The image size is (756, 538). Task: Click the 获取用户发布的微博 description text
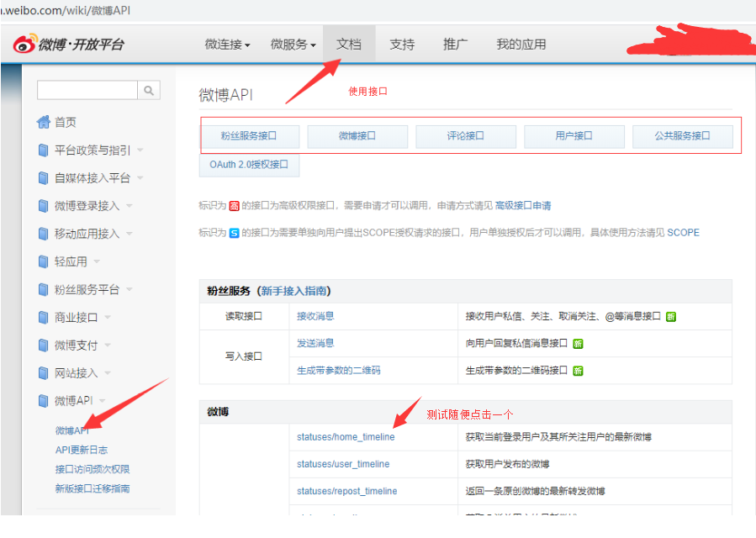click(x=507, y=464)
